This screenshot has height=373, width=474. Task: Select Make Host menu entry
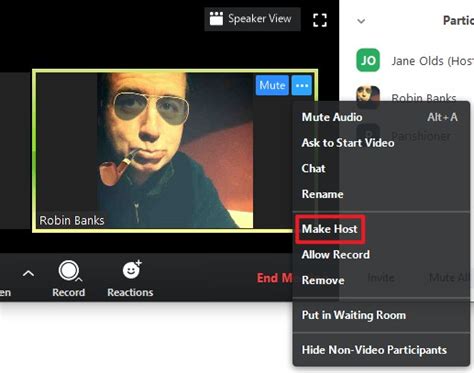(x=381, y=229)
